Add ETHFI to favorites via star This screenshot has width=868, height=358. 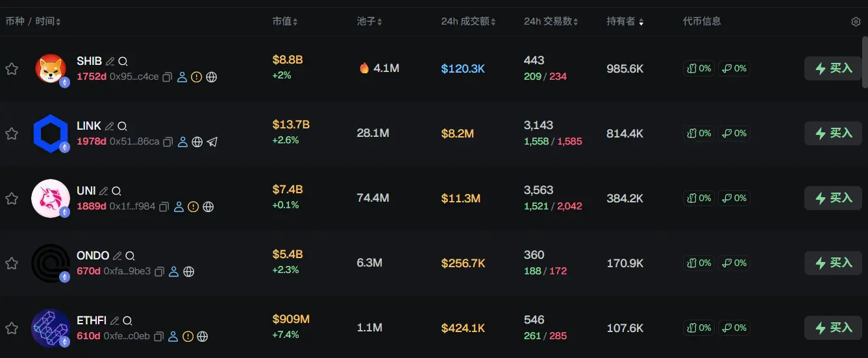(12, 328)
